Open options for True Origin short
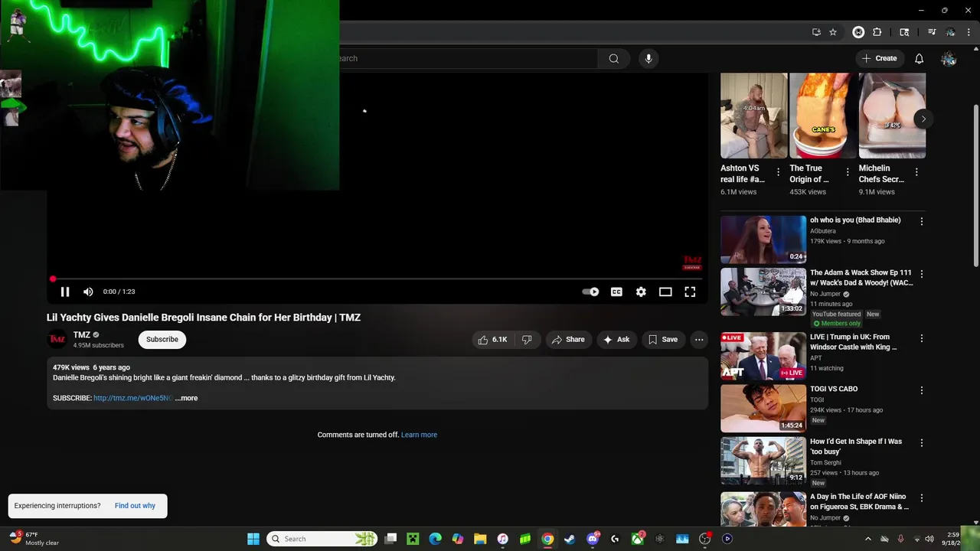 pyautogui.click(x=847, y=172)
